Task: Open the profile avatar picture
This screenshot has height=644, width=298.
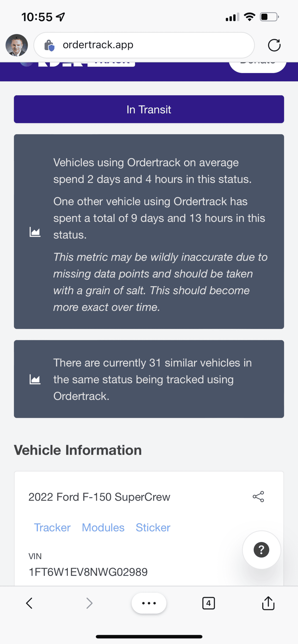Action: tap(17, 45)
